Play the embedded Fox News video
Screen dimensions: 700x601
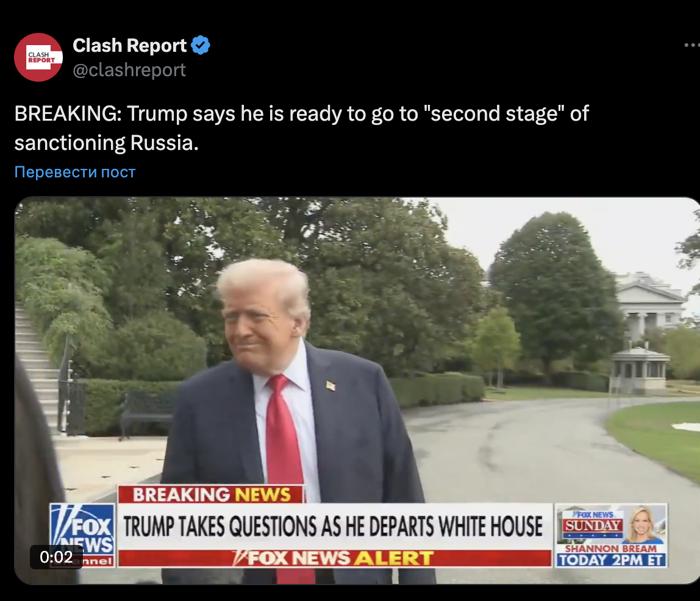click(x=357, y=390)
